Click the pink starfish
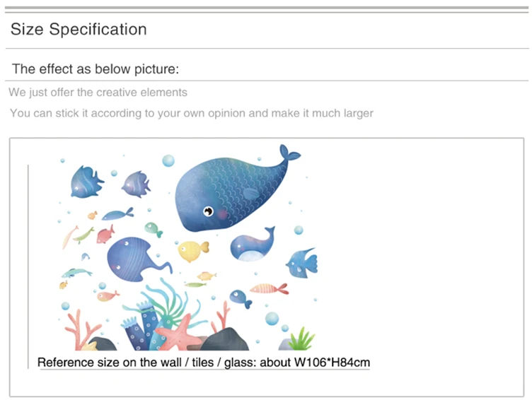 point(180,334)
